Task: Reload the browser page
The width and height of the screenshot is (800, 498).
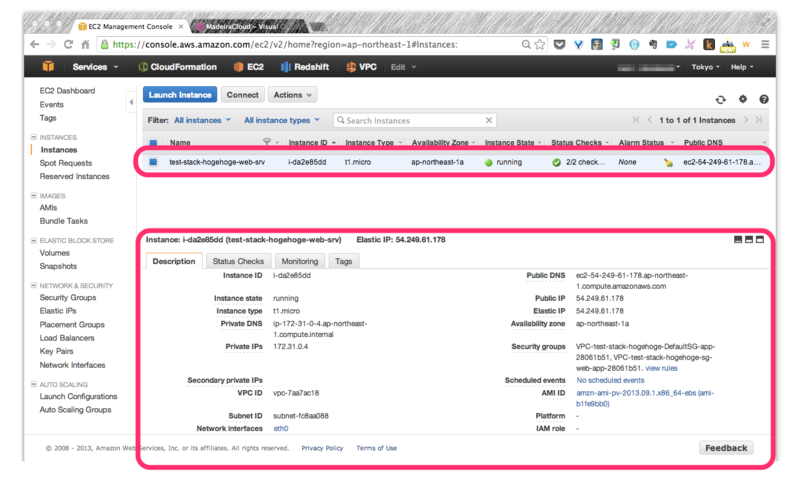Action: click(68, 44)
